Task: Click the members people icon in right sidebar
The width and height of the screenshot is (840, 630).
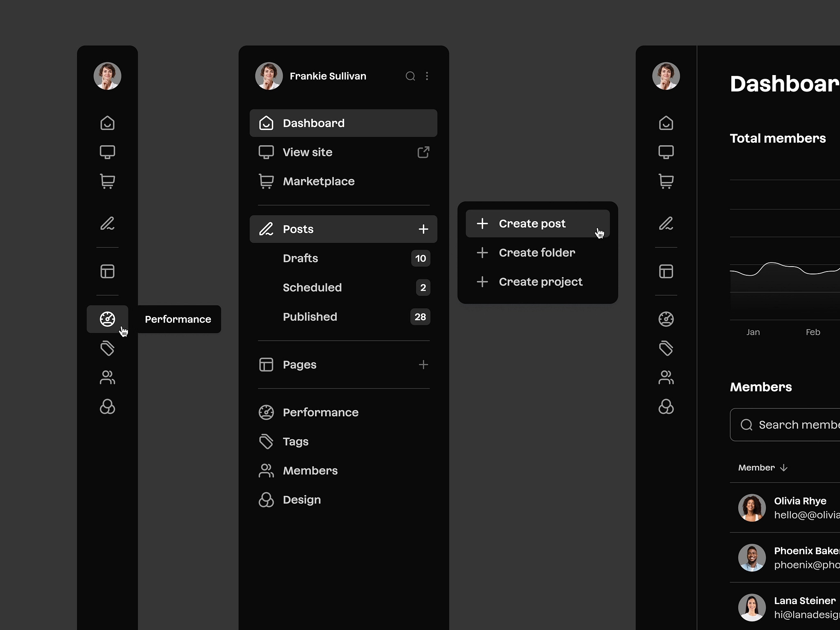Action: tap(666, 377)
